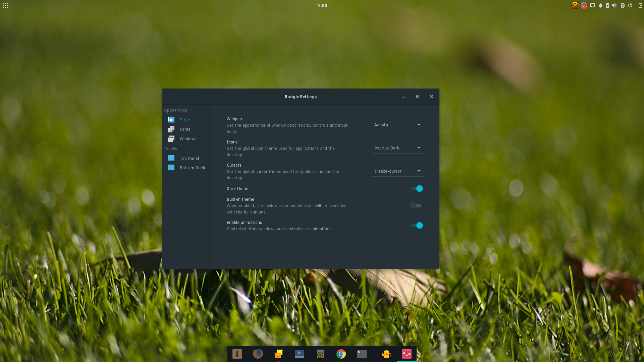Click the Bottom Dock sidebar icon
The width and height of the screenshot is (644, 362).
click(171, 168)
